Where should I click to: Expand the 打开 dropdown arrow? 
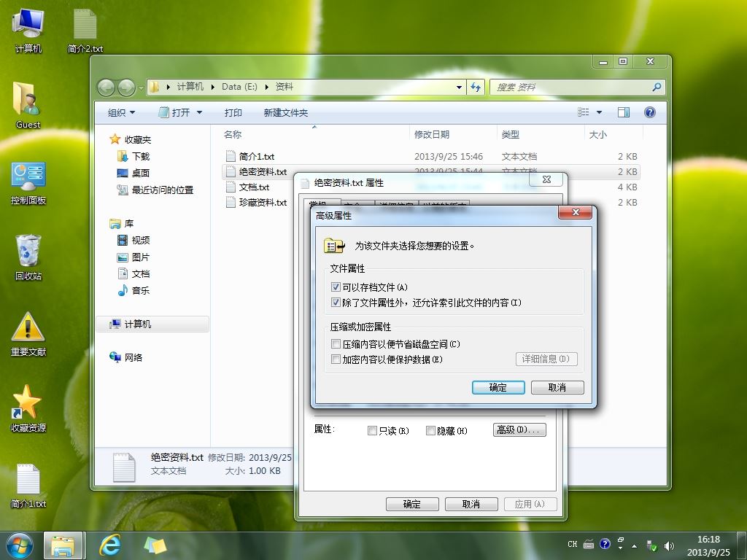[200, 113]
